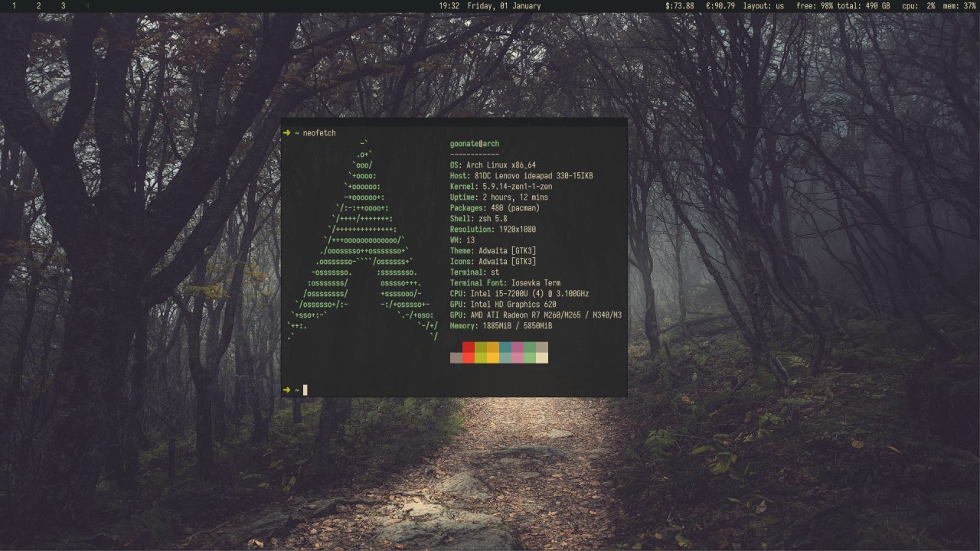Click the OS: Arch Linux x86_64 line
Image resolution: width=980 pixels, height=551 pixels.
(x=493, y=165)
